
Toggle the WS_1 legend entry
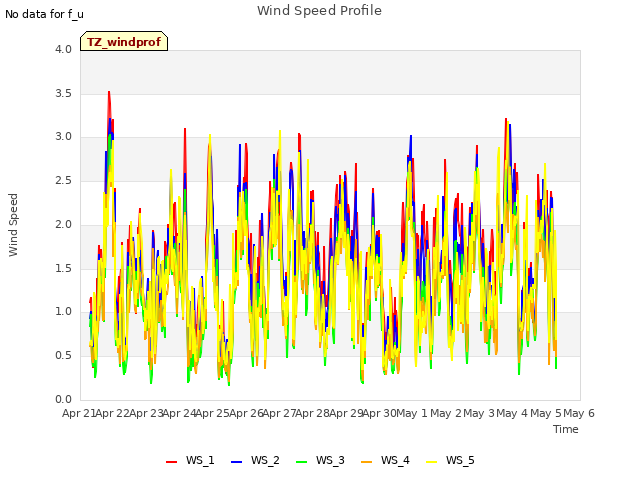(x=190, y=460)
